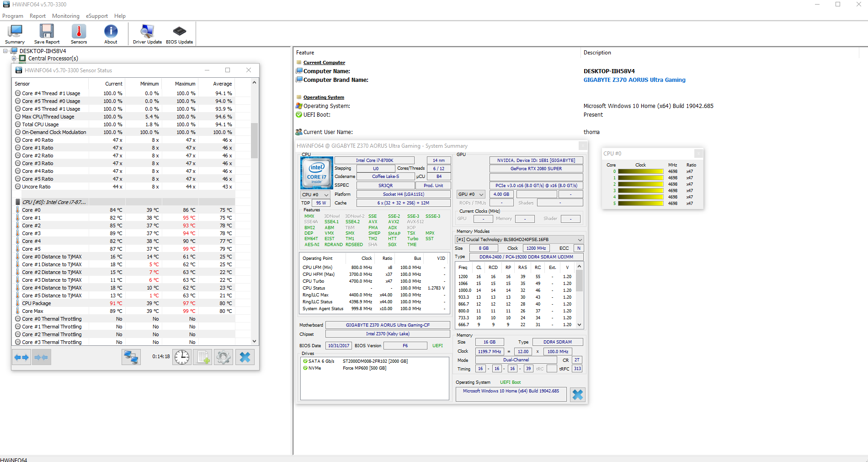Click the grey collapse arrows in Sensor Status
The width and height of the screenshot is (868, 462).
click(41, 357)
